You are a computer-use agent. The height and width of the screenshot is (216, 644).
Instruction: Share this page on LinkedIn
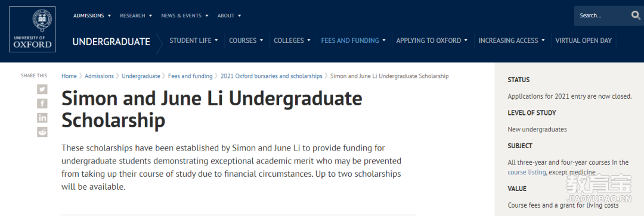click(42, 118)
